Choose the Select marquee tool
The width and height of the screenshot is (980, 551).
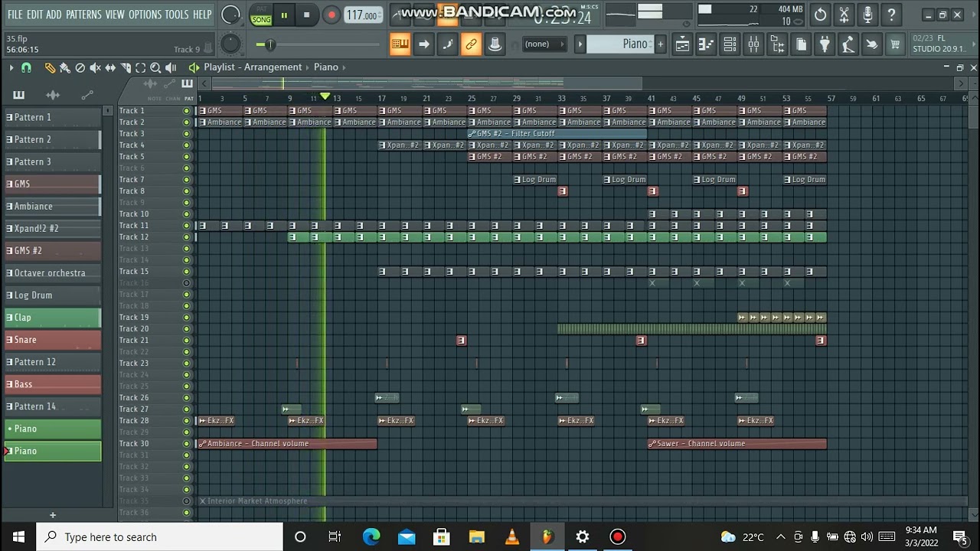tap(140, 68)
